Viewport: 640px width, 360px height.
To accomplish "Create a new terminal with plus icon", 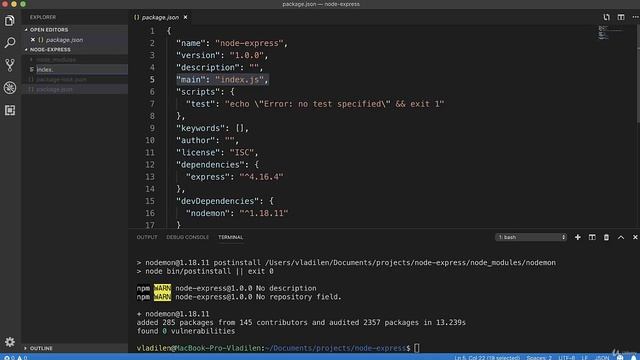I will click(x=578, y=237).
